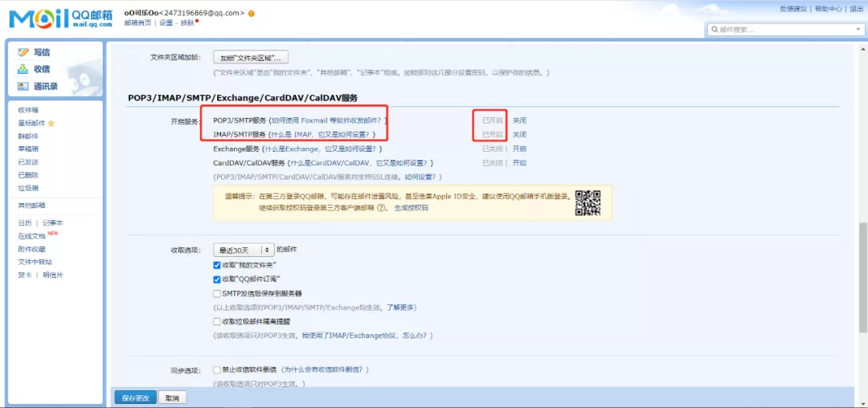This screenshot has width=868, height=408.
Task: Open 已发送 folder
Action: (28, 162)
